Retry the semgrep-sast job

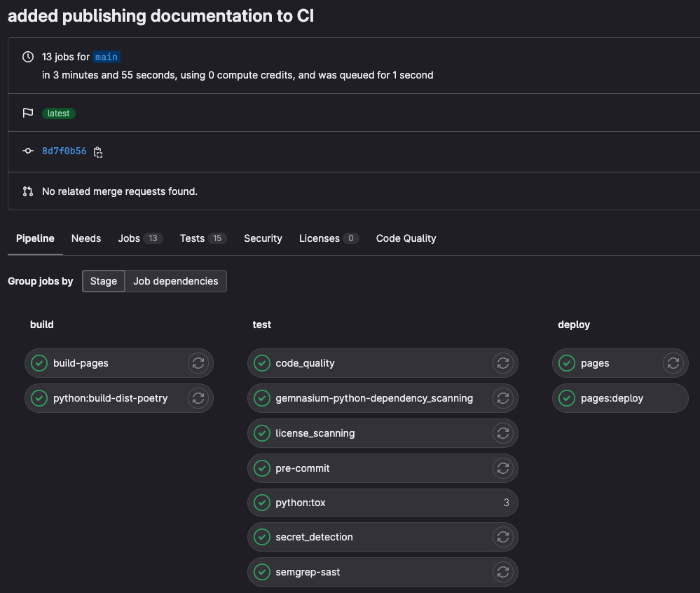[502, 572]
